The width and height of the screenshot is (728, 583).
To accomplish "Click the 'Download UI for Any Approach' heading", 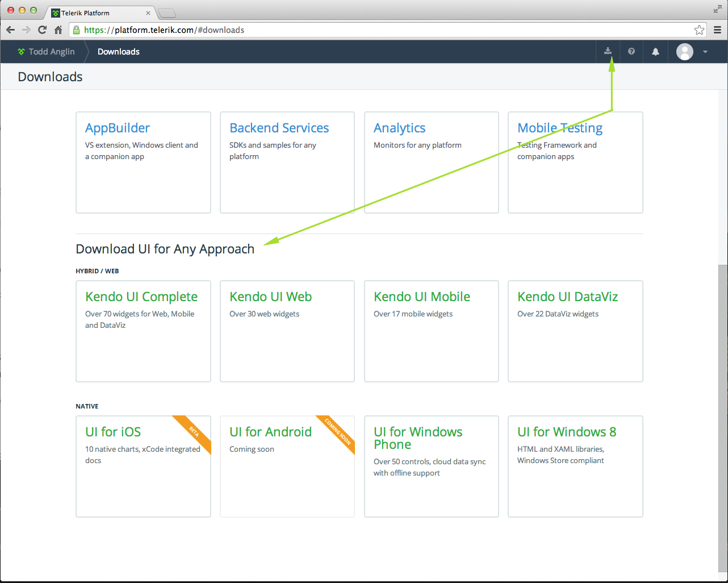I will point(165,249).
